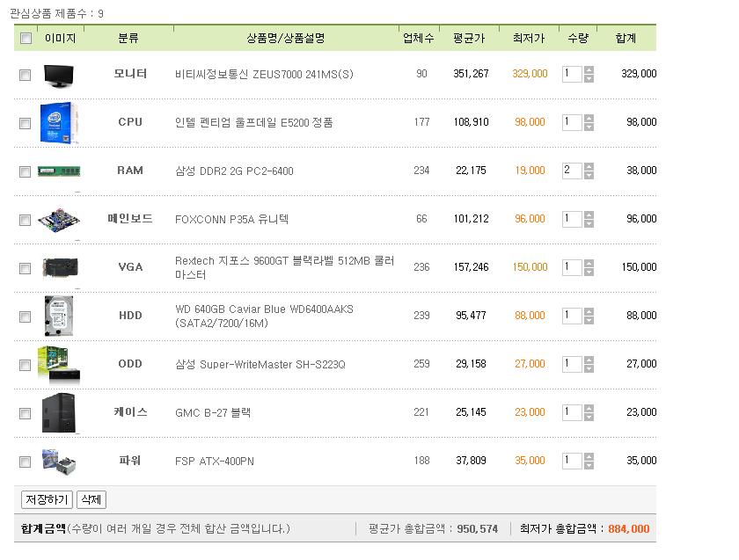Decrease quantity for 파워 row
The height and width of the screenshot is (560, 739).
click(589, 465)
